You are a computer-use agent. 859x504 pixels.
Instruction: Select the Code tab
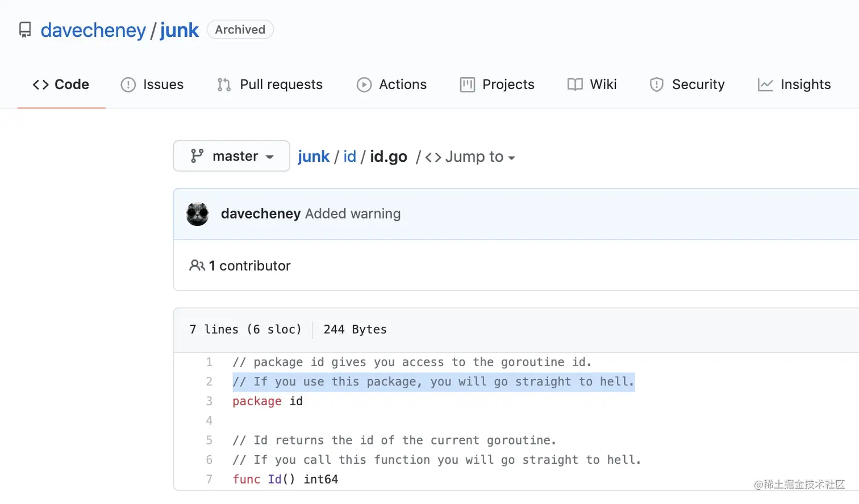click(x=61, y=85)
